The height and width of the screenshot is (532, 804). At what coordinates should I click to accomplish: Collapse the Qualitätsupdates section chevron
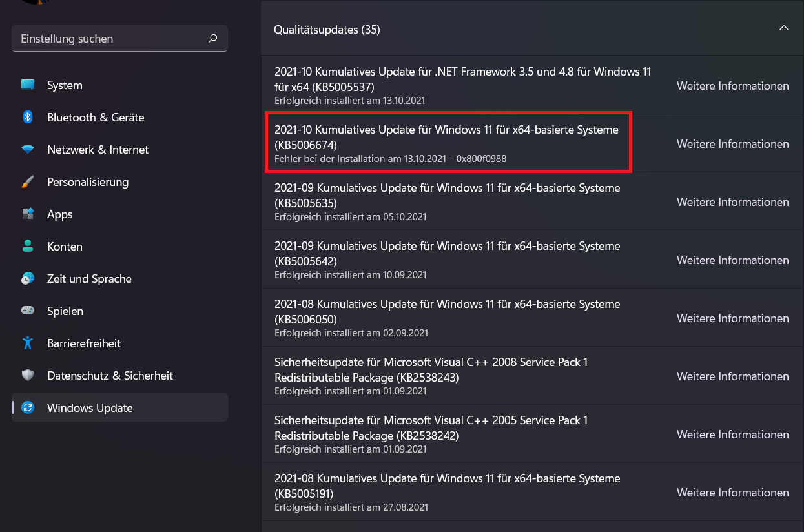click(x=784, y=28)
